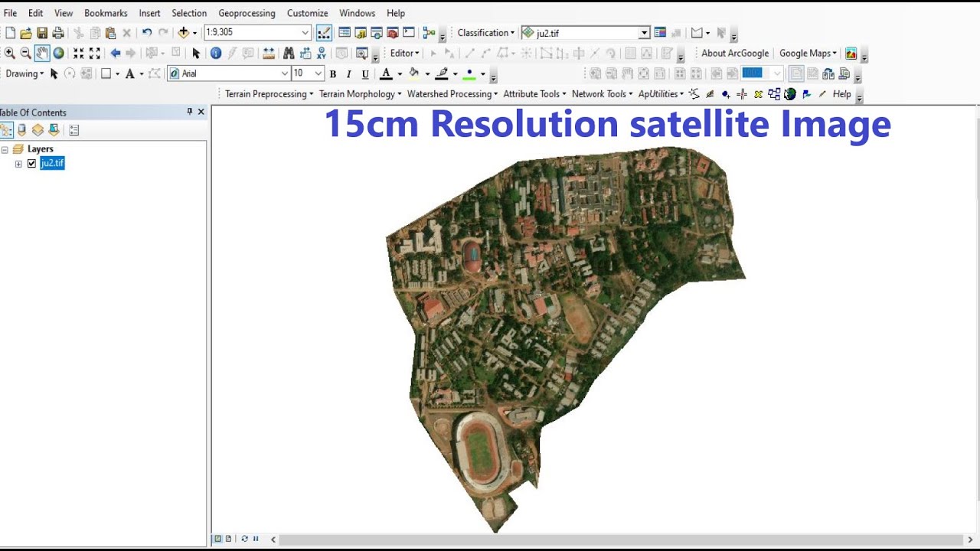Save the current map document

[42, 33]
